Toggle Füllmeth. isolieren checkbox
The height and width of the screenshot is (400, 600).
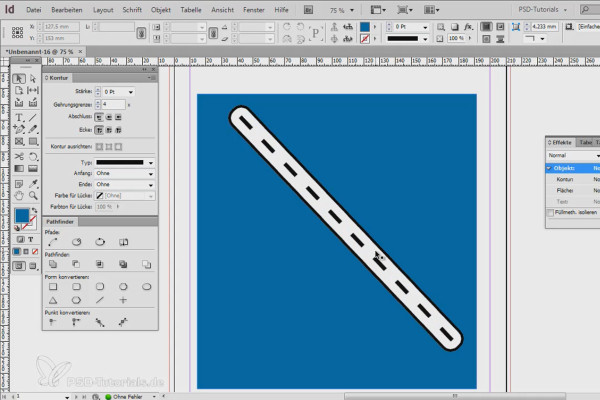(x=551, y=212)
